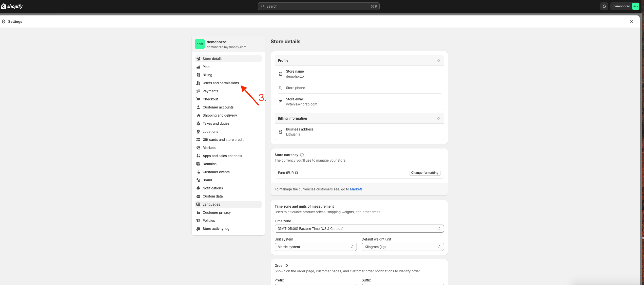Expand the Unit system dropdown
The width and height of the screenshot is (644, 285).
315,247
